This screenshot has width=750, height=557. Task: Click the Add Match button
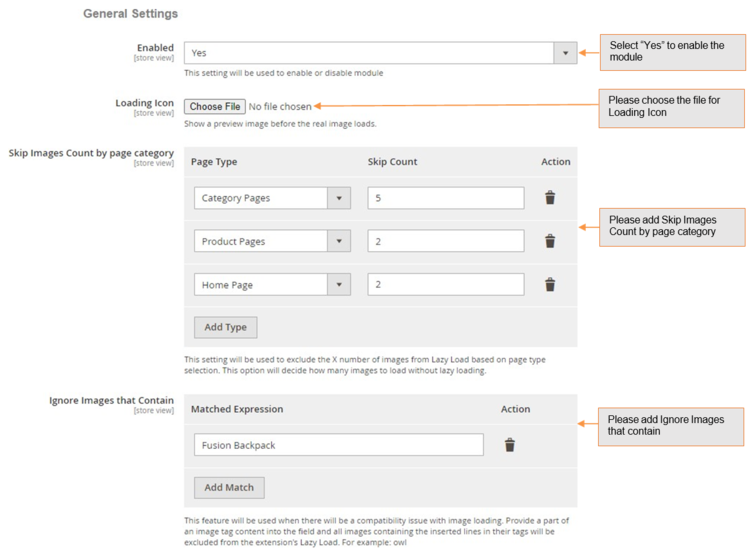click(x=228, y=487)
